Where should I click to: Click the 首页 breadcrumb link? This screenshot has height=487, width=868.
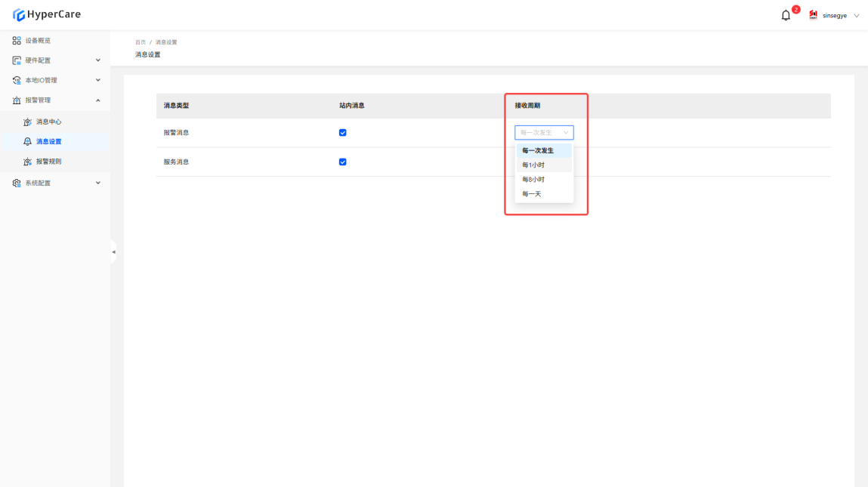point(141,42)
